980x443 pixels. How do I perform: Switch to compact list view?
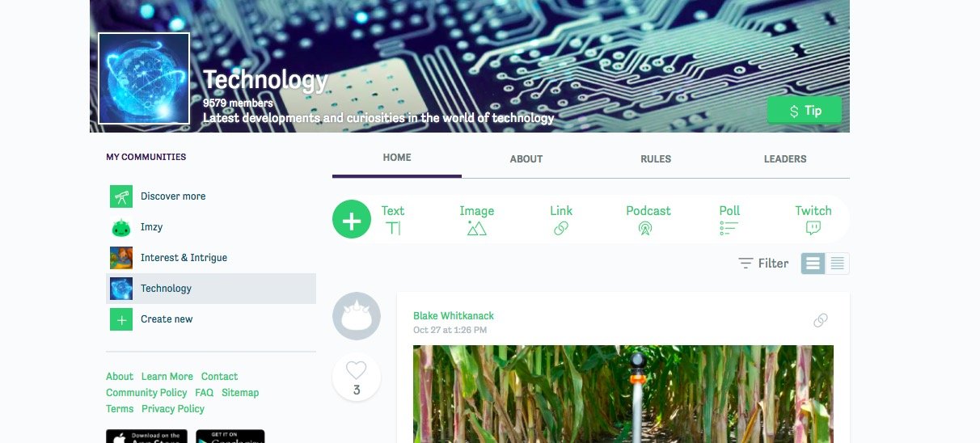click(838, 264)
